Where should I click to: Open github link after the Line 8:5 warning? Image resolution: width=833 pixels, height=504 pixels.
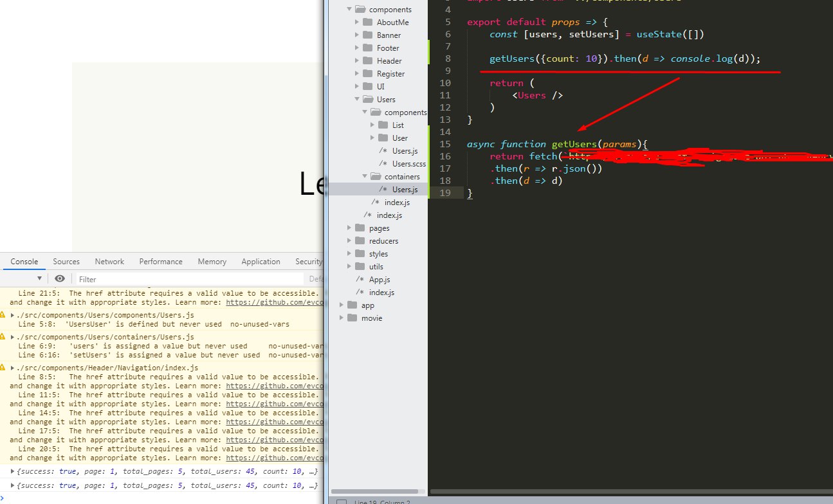pyautogui.click(x=274, y=386)
